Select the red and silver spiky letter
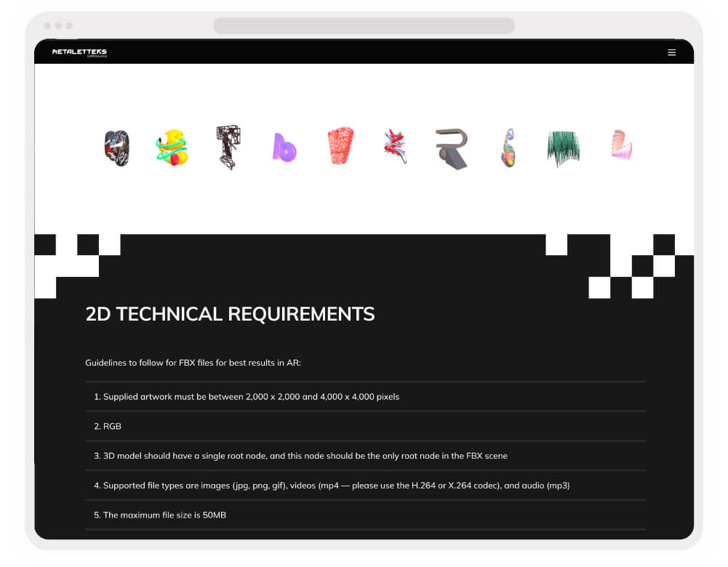728x567 pixels. click(x=396, y=147)
